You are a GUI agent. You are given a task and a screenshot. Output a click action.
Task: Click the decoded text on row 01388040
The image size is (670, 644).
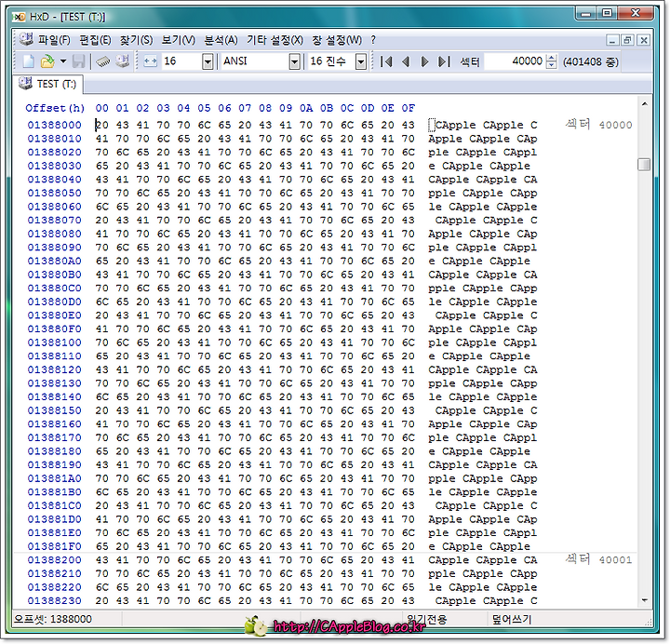483,180
